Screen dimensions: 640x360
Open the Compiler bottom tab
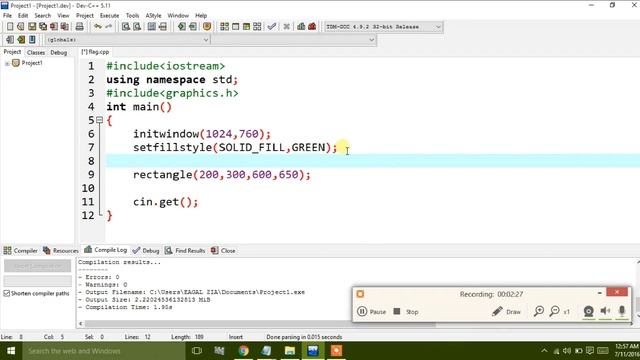[x=20, y=251]
